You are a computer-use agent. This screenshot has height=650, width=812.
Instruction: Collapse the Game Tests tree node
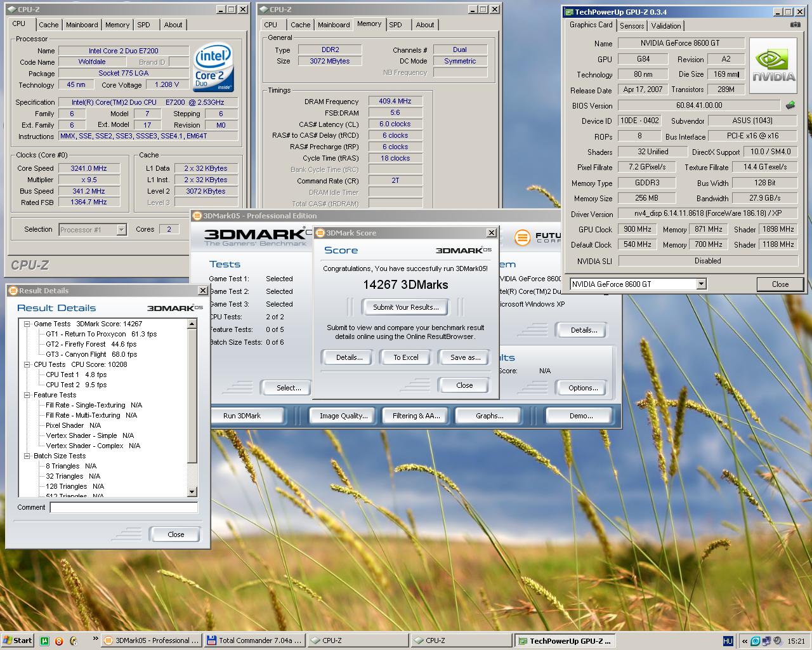[x=27, y=324]
